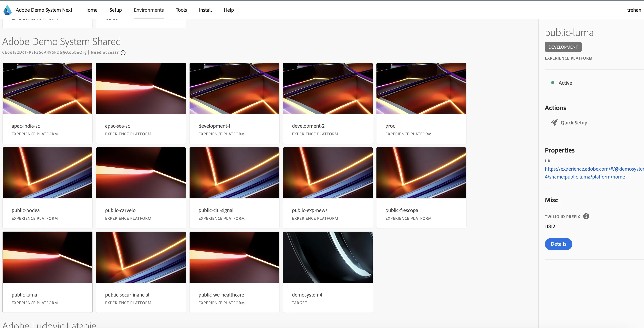The height and width of the screenshot is (328, 644).
Task: Click the Need access? link
Action: [x=105, y=52]
